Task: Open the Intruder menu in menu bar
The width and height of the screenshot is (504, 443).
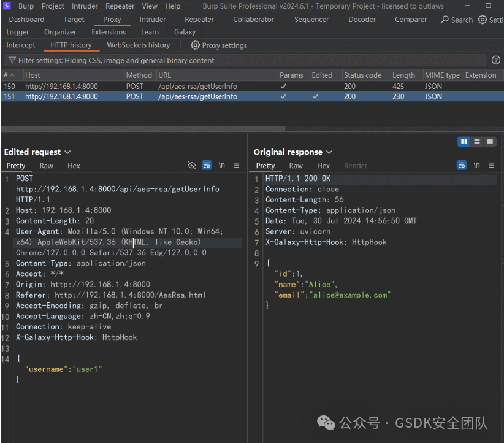Action: coord(85,6)
